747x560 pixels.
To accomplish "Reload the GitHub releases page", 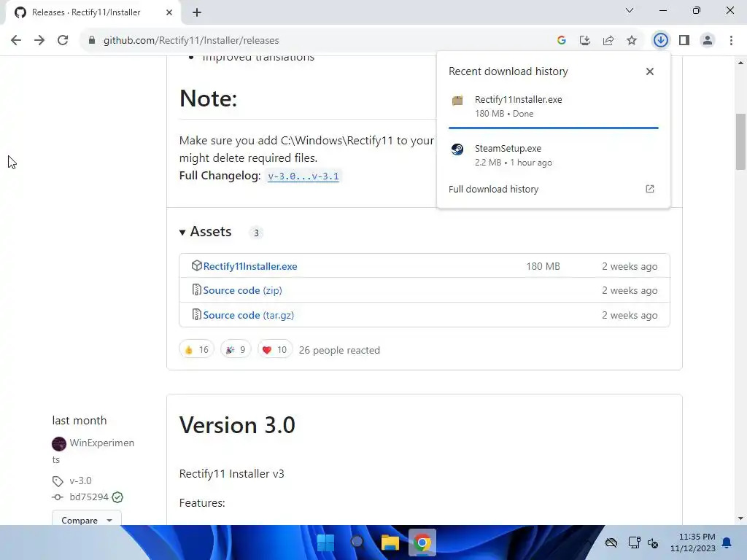I will [x=63, y=41].
